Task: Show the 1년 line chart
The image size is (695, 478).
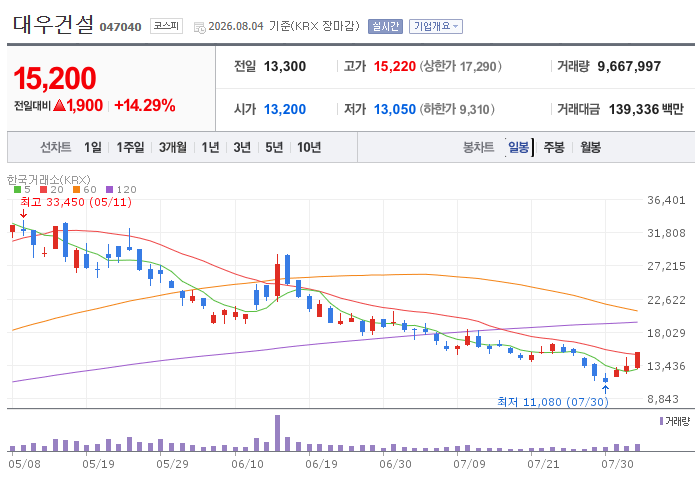Action: 210,147
